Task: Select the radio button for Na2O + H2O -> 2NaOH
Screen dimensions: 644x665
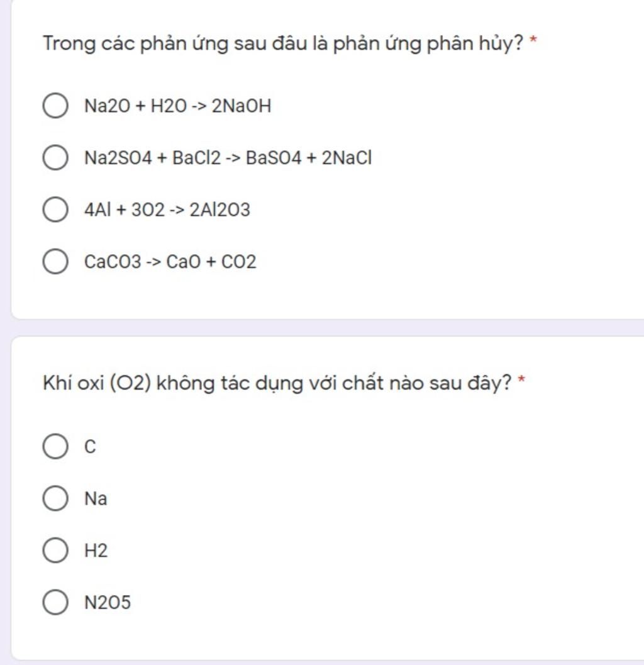Action: pyautogui.click(x=55, y=106)
